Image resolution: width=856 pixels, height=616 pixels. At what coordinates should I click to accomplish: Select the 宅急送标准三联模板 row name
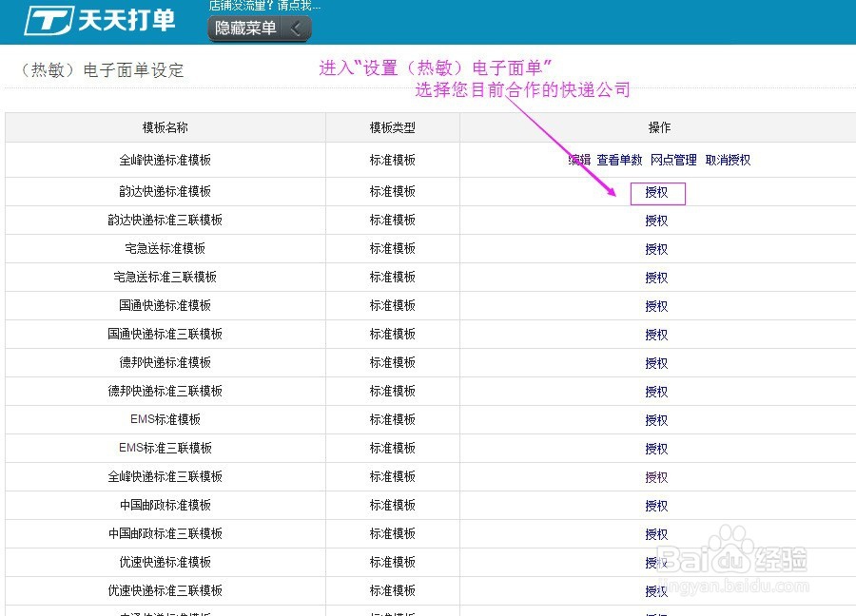click(165, 277)
